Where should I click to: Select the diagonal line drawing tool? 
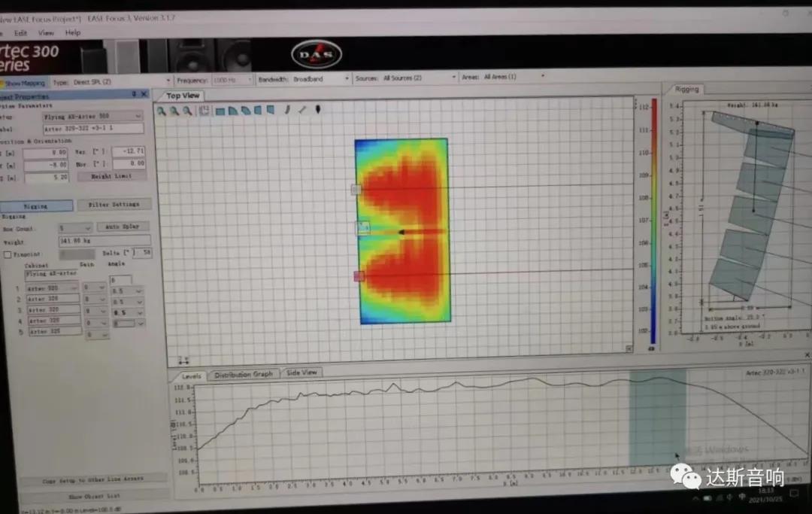click(x=302, y=110)
